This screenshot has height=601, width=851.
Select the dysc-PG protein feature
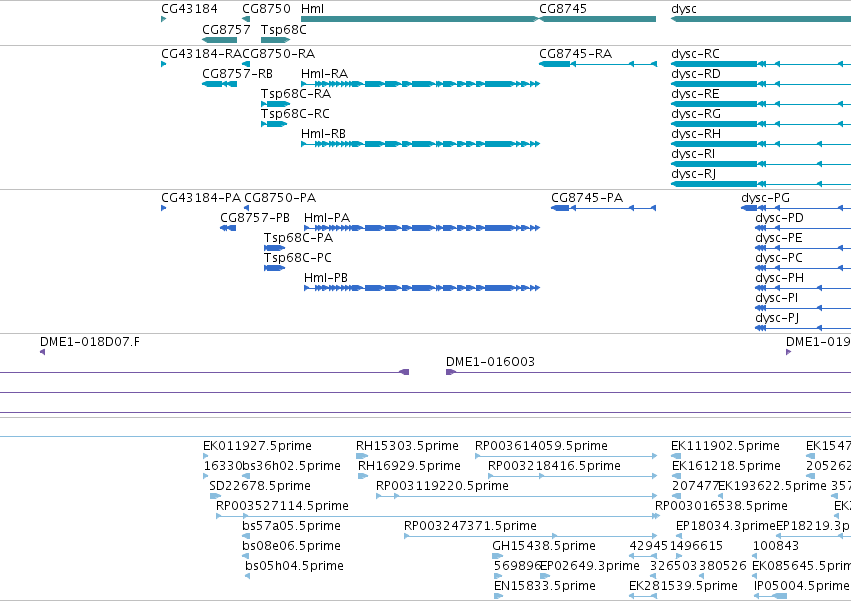(x=796, y=208)
